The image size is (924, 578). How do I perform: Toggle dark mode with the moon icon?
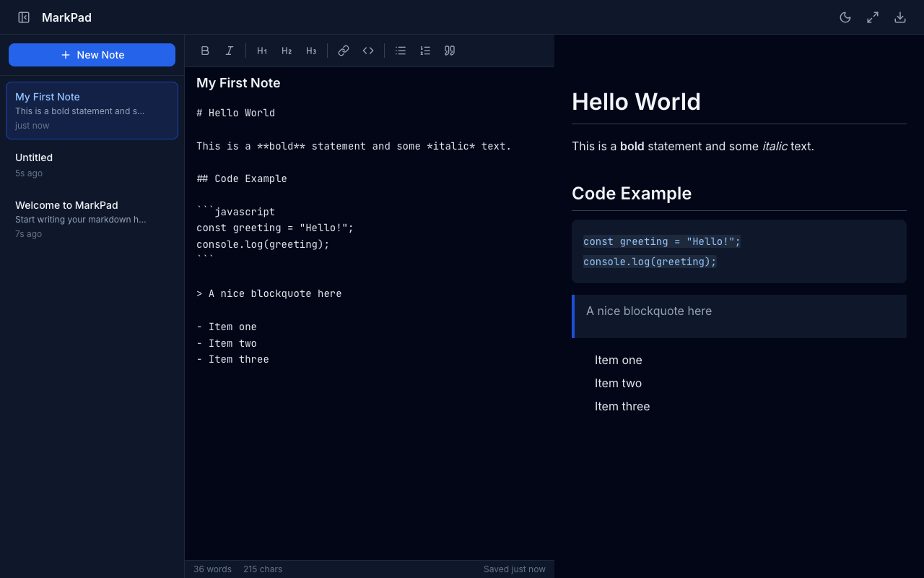[845, 17]
